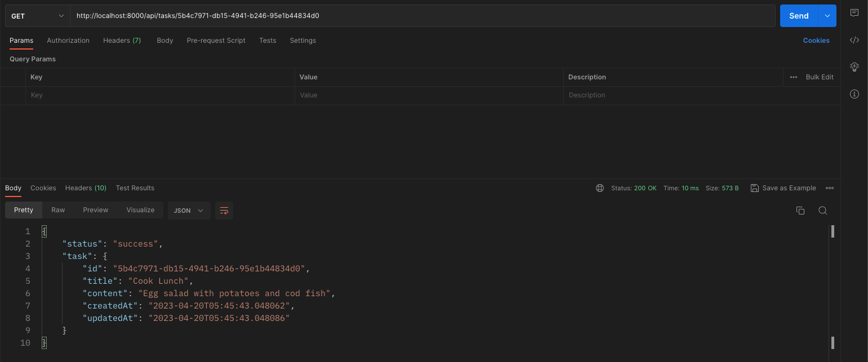This screenshot has width=868, height=362.
Task: Open the GET method dropdown
Action: (37, 16)
